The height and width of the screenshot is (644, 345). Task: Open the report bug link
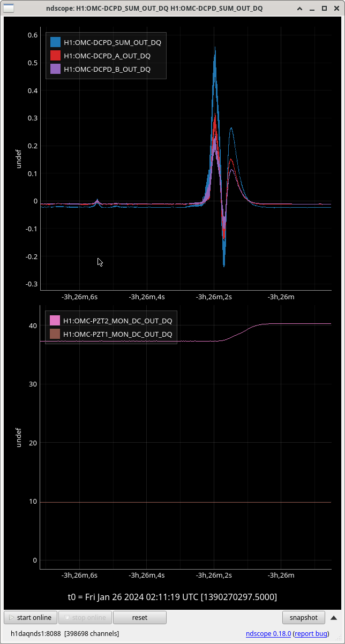pos(311,633)
